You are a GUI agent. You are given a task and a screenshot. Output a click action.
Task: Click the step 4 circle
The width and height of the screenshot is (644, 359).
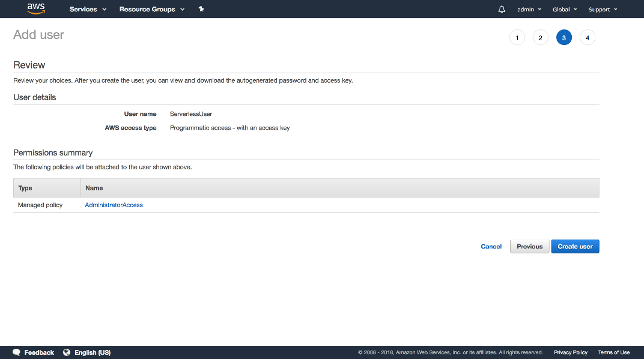(587, 38)
